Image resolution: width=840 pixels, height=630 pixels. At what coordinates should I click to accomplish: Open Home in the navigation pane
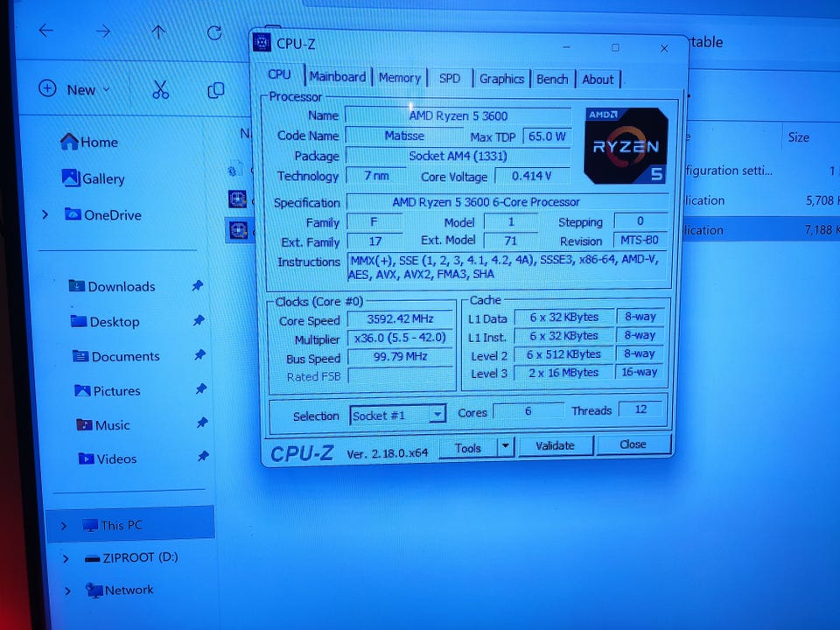89,142
